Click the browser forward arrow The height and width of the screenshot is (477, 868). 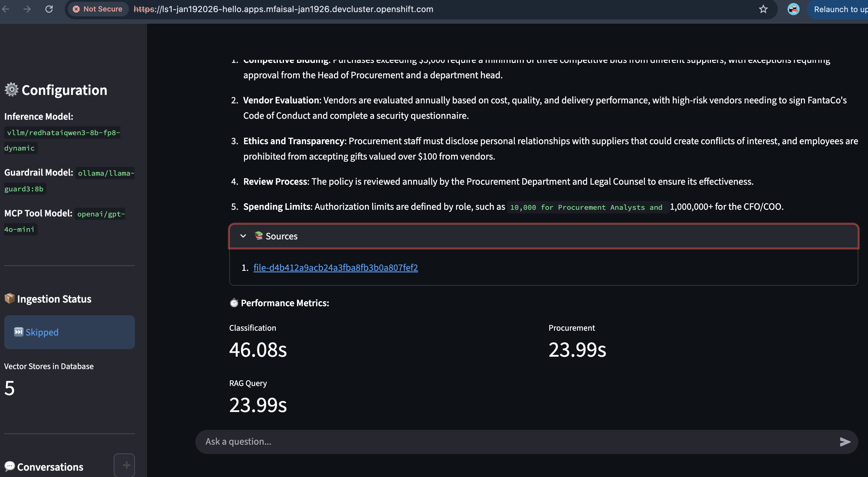pos(27,9)
